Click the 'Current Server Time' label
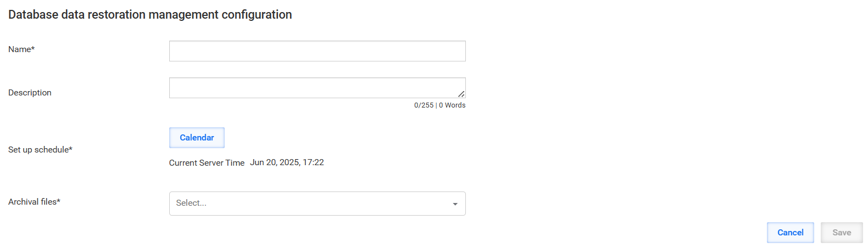This screenshot has height=248, width=868. pyautogui.click(x=207, y=163)
